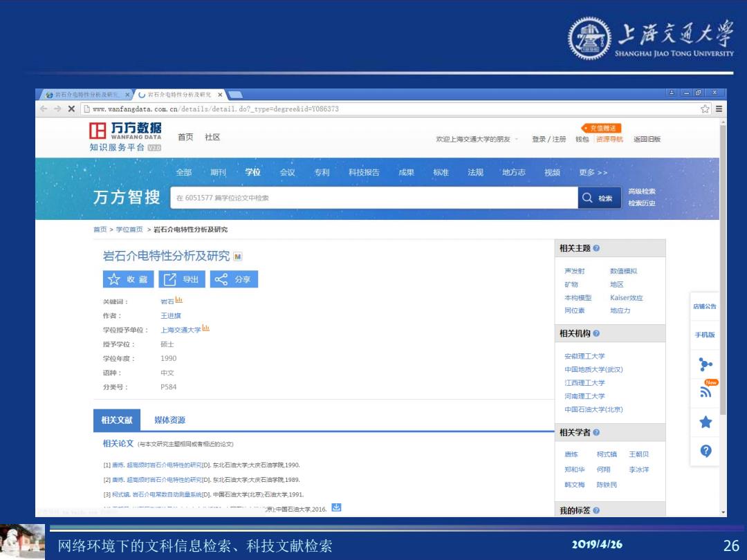Viewport: 747px width, 560px height.
Task: Click scrollbar down arrow at bottom
Action: pos(723,512)
